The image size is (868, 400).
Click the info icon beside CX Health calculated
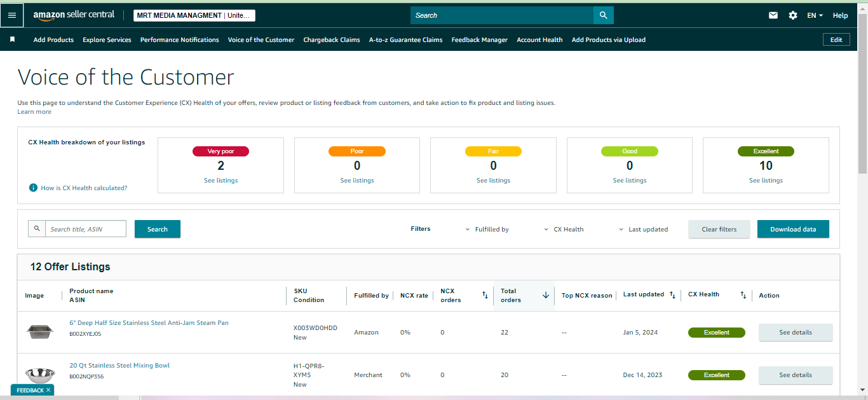33,188
